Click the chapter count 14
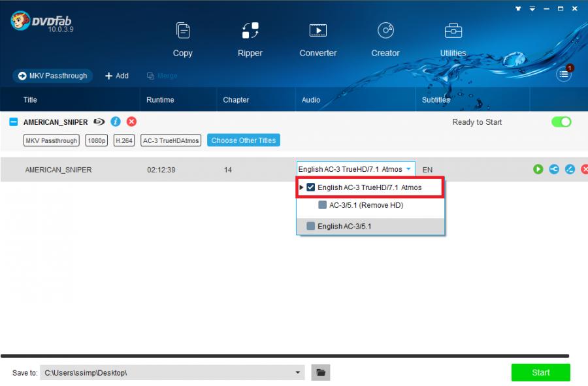 pos(227,170)
